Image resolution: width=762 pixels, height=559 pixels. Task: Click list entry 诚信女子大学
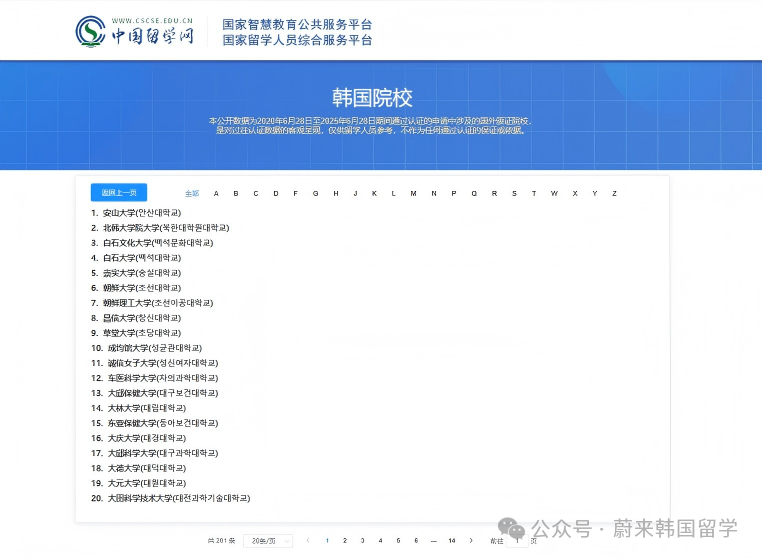tap(155, 363)
